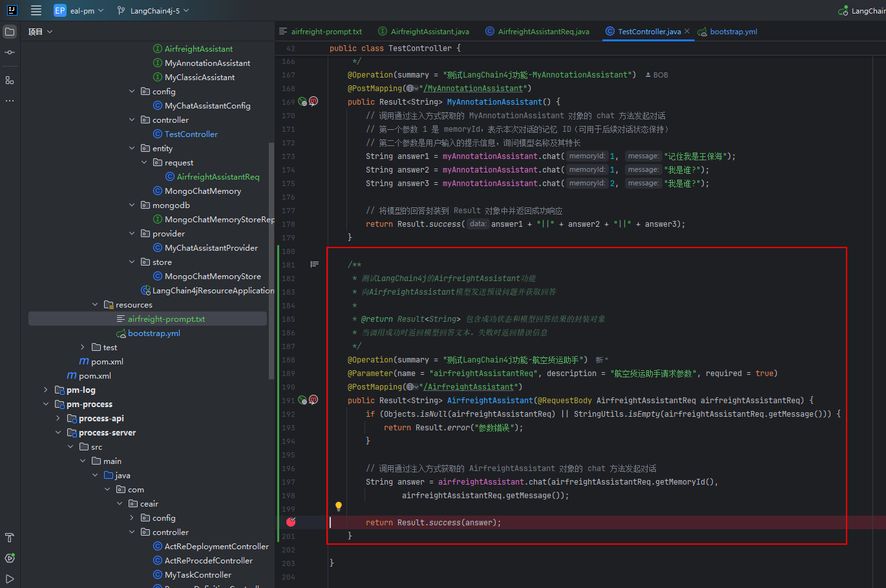This screenshot has width=886, height=588.
Task: Select MyAnnotationAssistant in project tree
Action: click(x=207, y=63)
